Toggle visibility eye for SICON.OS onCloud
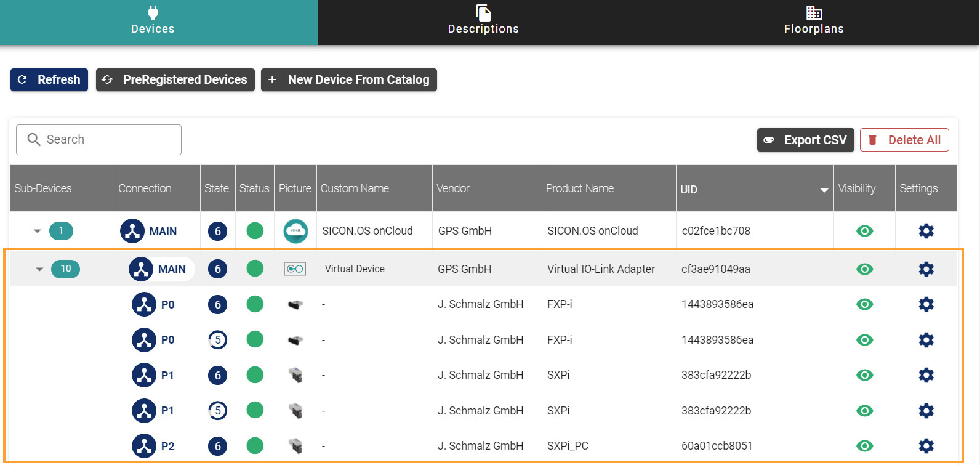 [864, 231]
